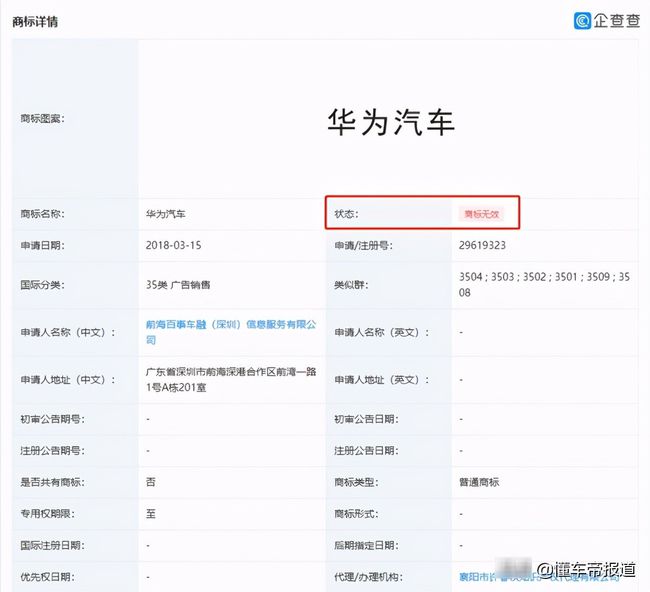Click the 初审公告期号 label
The image size is (650, 592).
(x=53, y=419)
